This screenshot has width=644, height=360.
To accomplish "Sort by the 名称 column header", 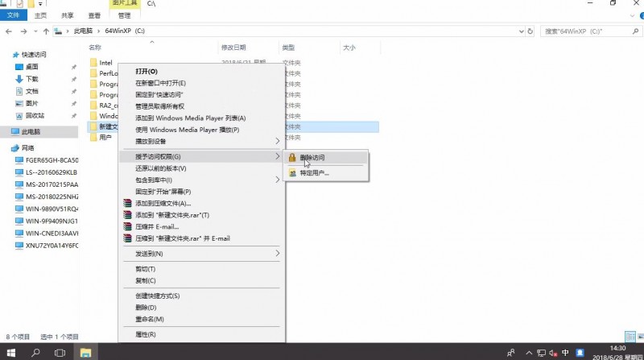I will click(95, 48).
